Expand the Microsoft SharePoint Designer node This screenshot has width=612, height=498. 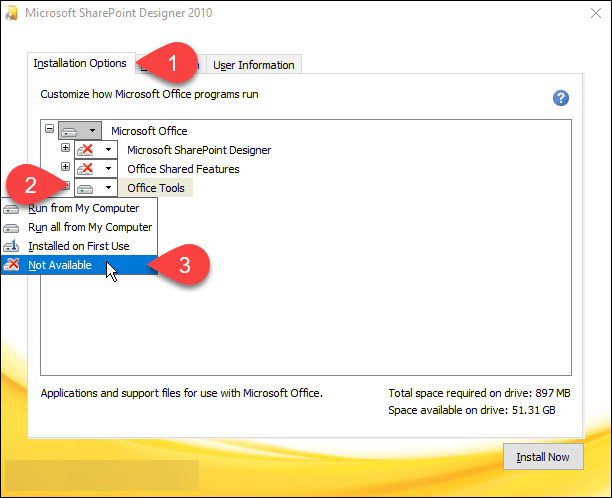click(65, 148)
